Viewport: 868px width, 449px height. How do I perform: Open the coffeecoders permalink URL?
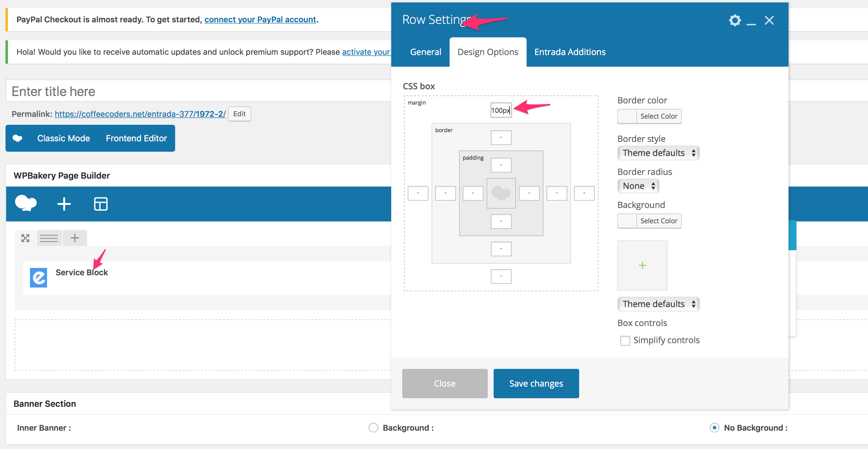(x=140, y=114)
